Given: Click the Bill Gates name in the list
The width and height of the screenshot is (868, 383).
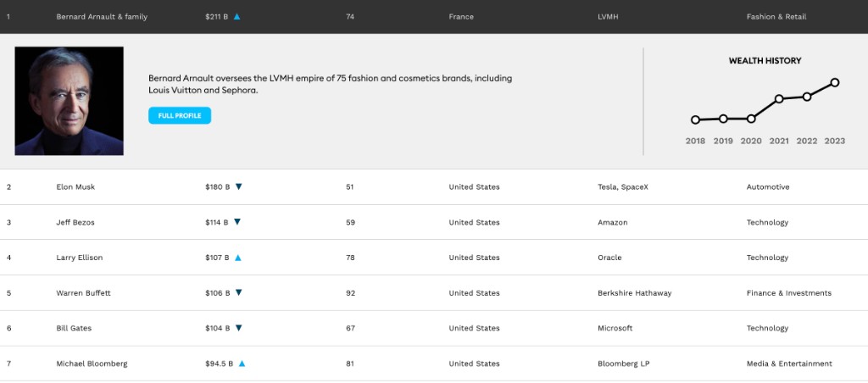Looking at the screenshot, I should point(73,329).
